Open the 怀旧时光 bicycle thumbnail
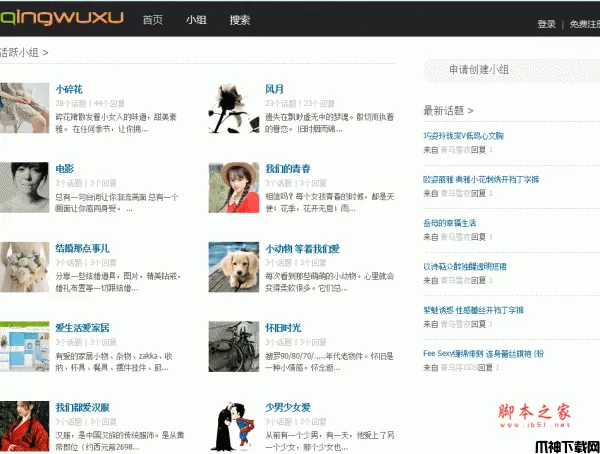600x454 pixels. (234, 346)
